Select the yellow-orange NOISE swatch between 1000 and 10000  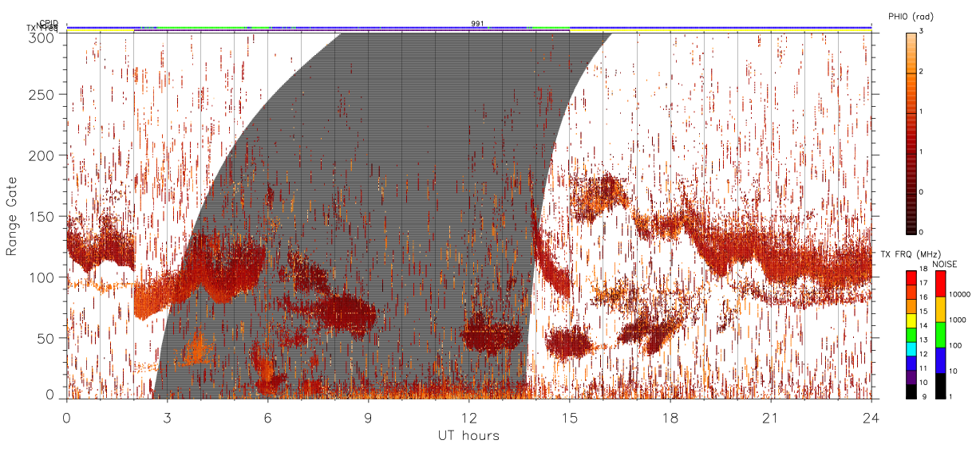(x=941, y=309)
